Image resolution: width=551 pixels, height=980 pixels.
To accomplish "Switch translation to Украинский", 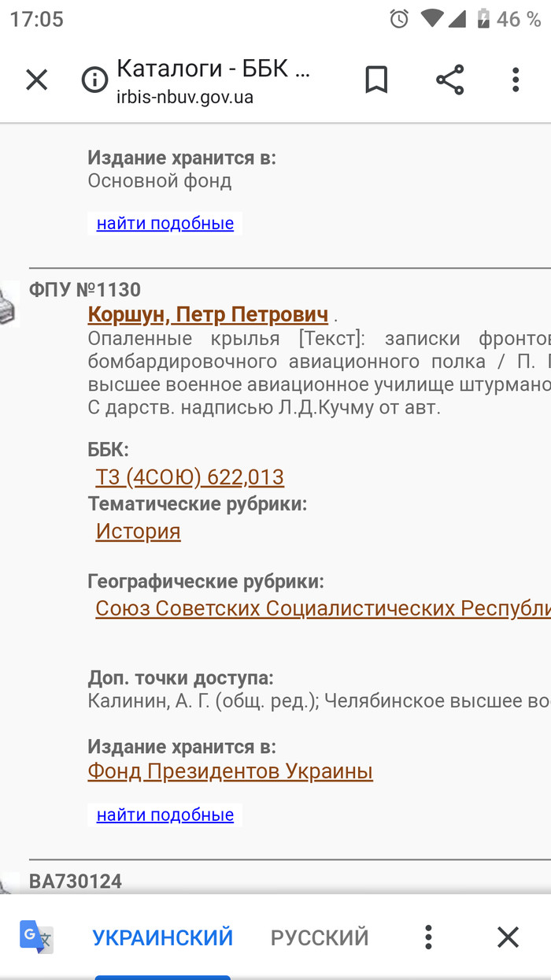I will (x=163, y=937).
